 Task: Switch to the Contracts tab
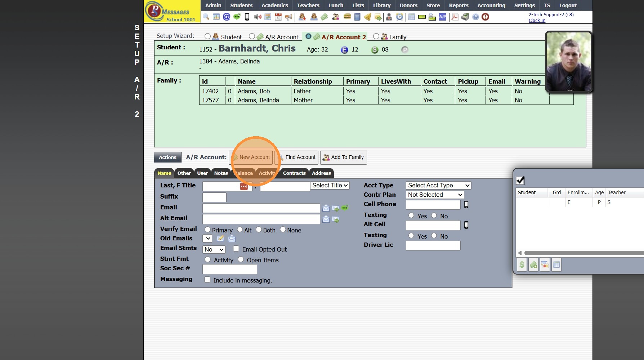pyautogui.click(x=294, y=173)
